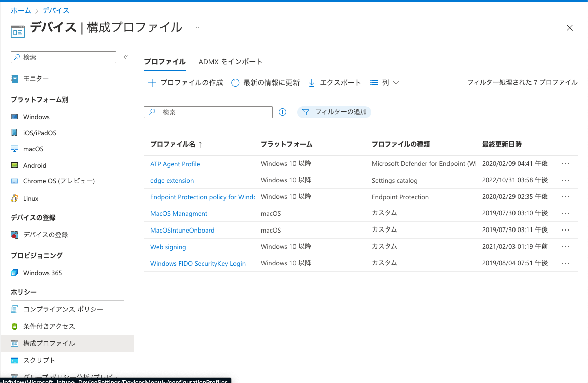This screenshot has width=588, height=383.
Task: Click the Microsoft Defender for Endpoint cell
Action: point(424,164)
